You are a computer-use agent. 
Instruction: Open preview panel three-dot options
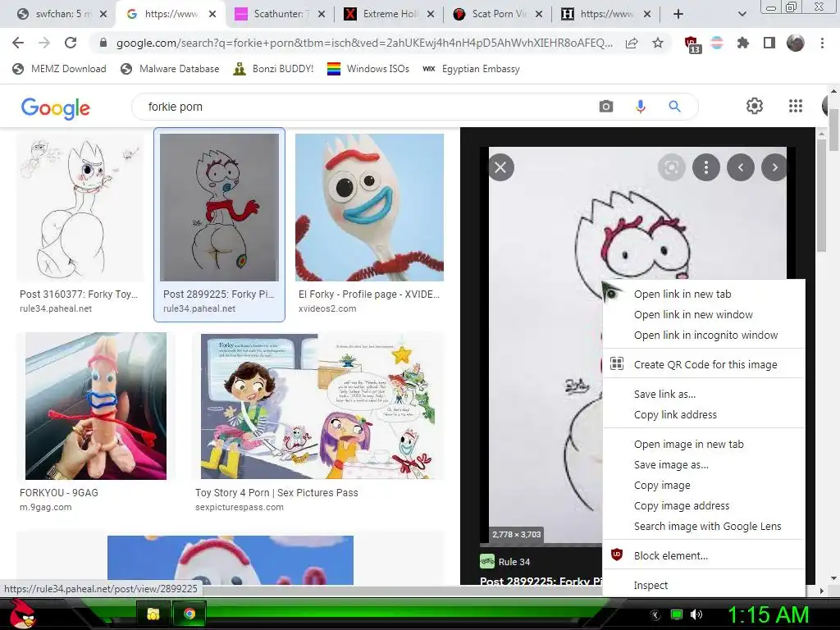706,167
